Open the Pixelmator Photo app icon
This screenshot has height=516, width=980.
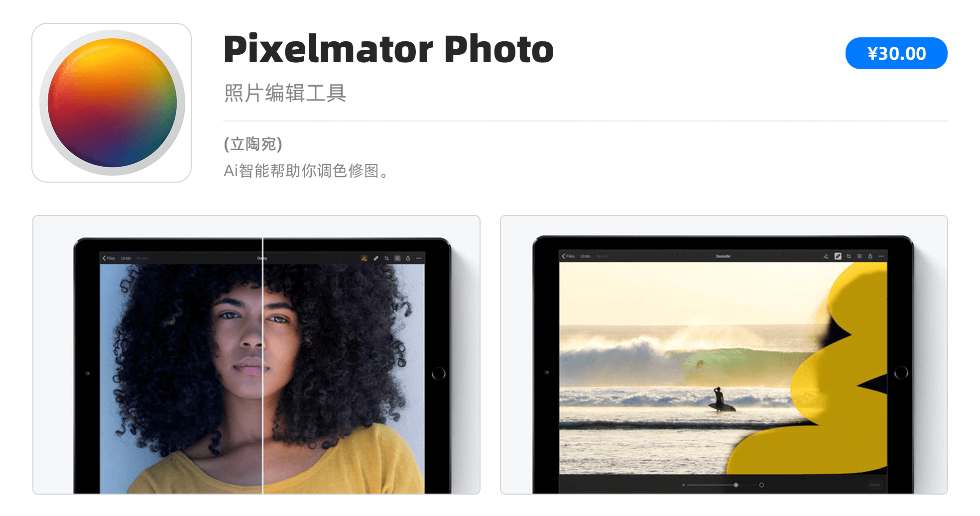(x=112, y=103)
